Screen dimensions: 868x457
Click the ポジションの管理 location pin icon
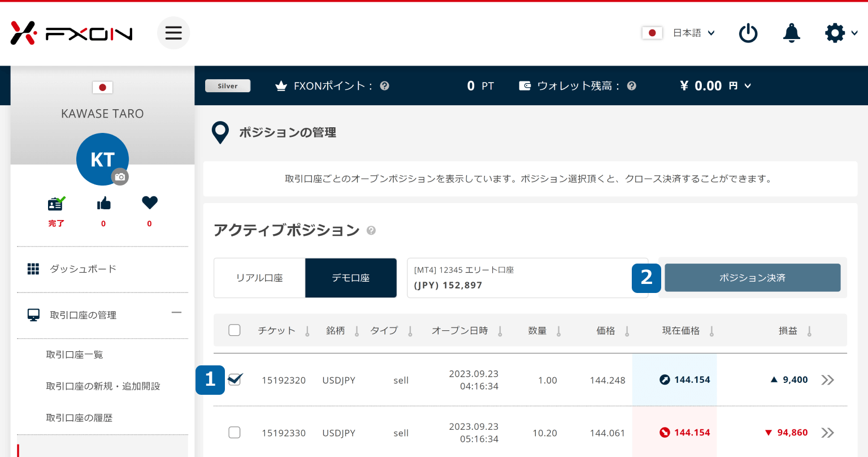220,132
